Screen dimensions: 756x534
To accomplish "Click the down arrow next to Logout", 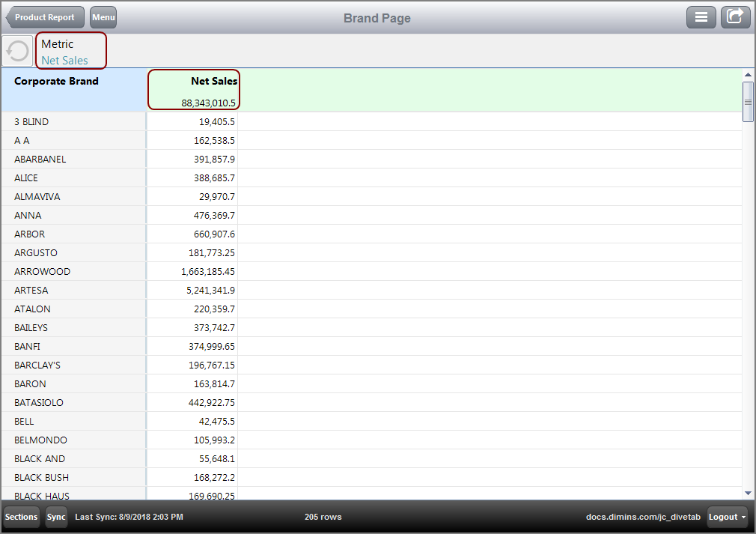I will [x=743, y=517].
